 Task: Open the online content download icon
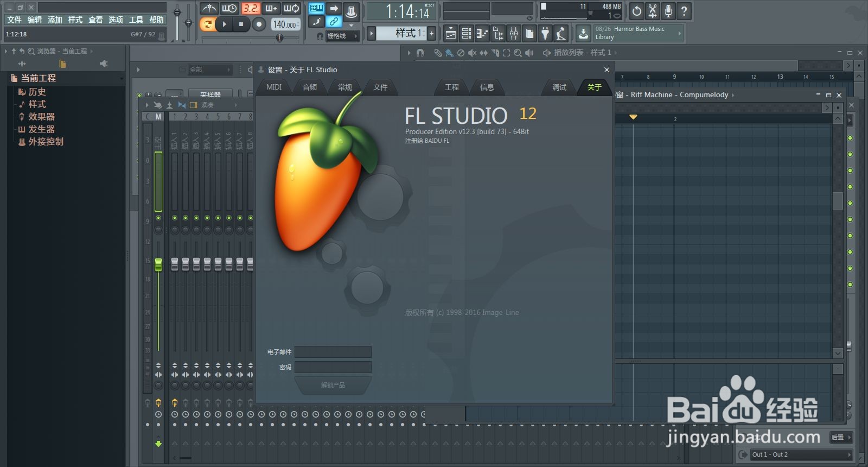pos(583,34)
